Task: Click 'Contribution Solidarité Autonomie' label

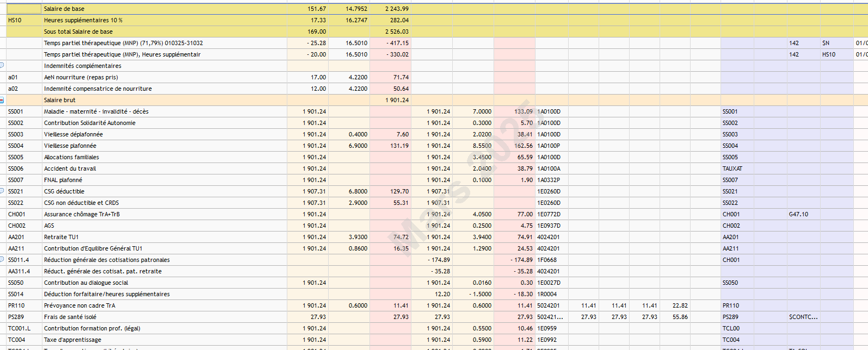Action: [90, 123]
